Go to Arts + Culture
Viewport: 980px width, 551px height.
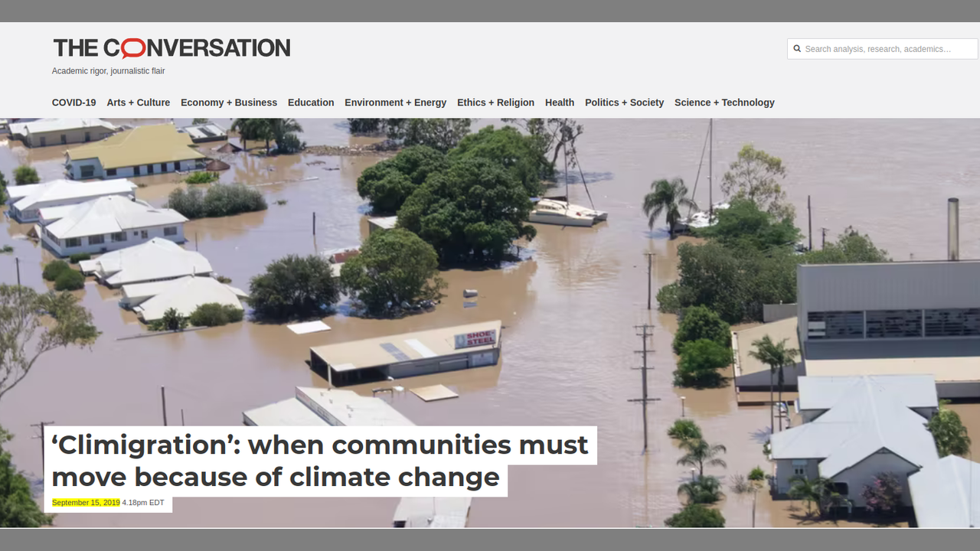click(x=138, y=103)
